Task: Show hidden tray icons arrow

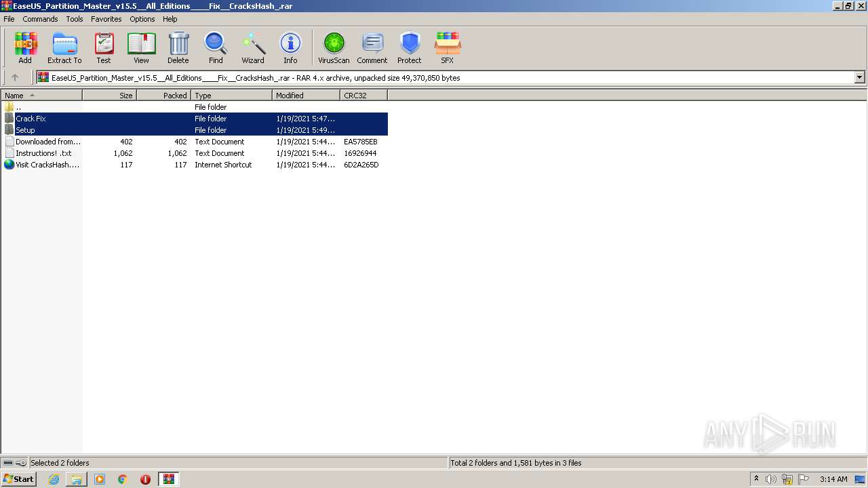Action: tap(756, 479)
